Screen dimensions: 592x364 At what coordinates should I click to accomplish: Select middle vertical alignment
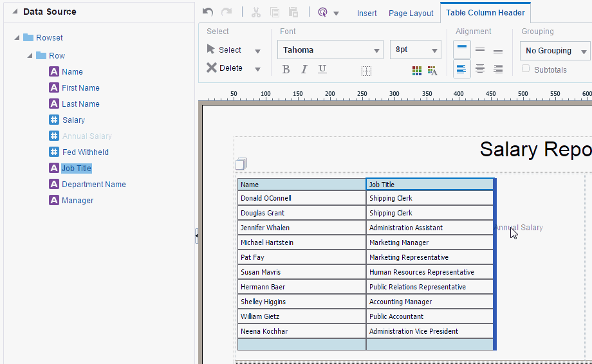[480, 50]
